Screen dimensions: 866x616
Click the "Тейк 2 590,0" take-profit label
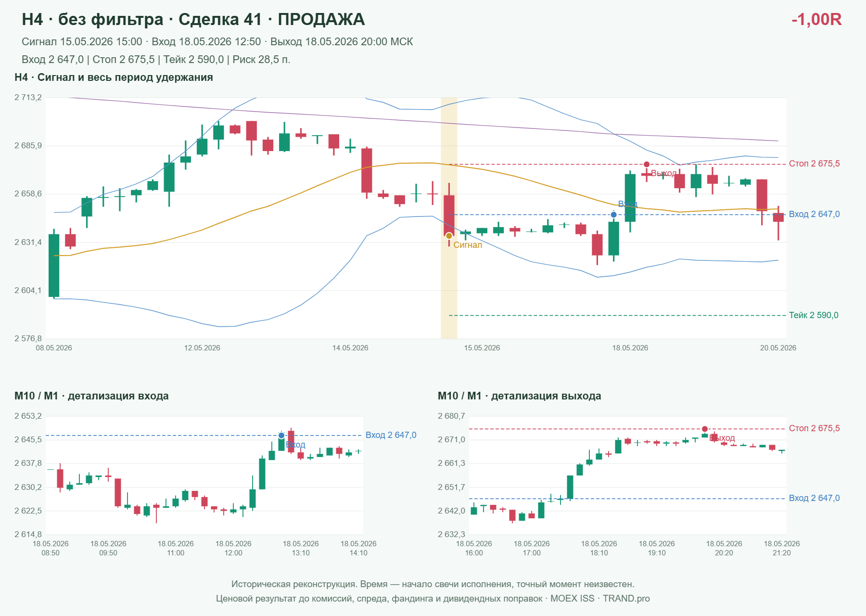pos(814,315)
